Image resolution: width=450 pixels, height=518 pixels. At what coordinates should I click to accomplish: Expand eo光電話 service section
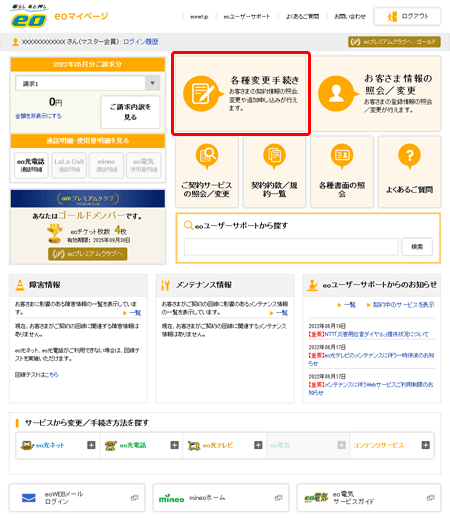pos(175,445)
